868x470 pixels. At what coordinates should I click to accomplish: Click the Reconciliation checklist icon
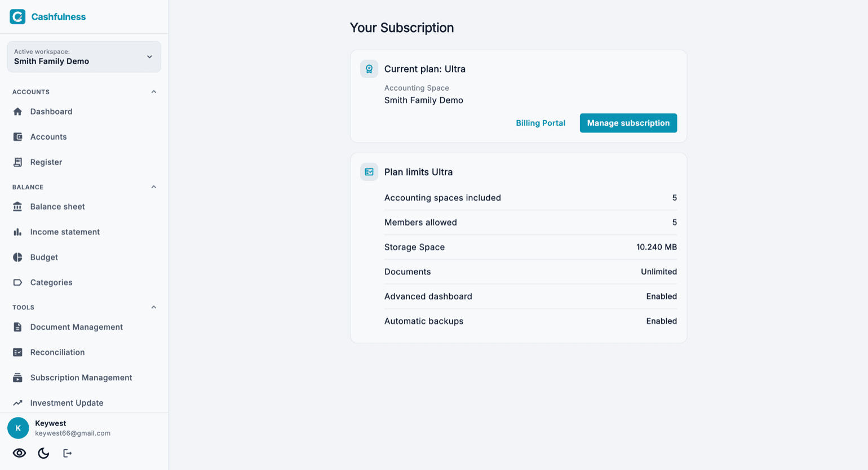17,352
